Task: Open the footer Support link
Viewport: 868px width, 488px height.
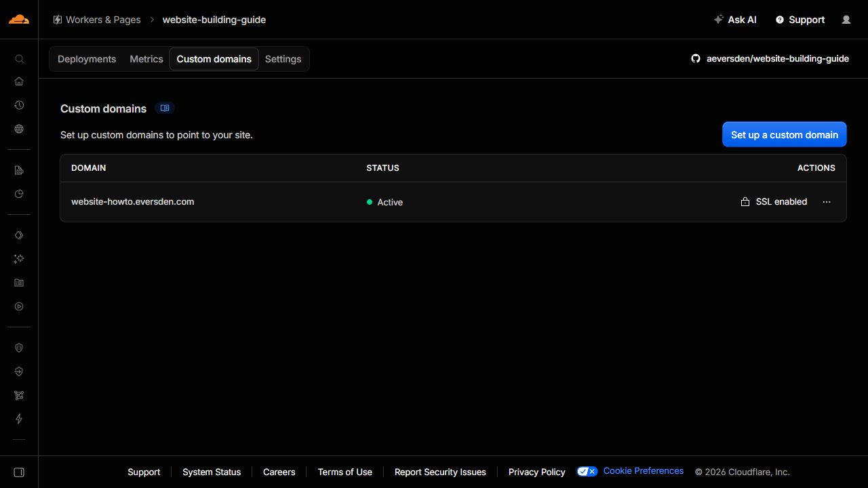Action: click(x=144, y=472)
